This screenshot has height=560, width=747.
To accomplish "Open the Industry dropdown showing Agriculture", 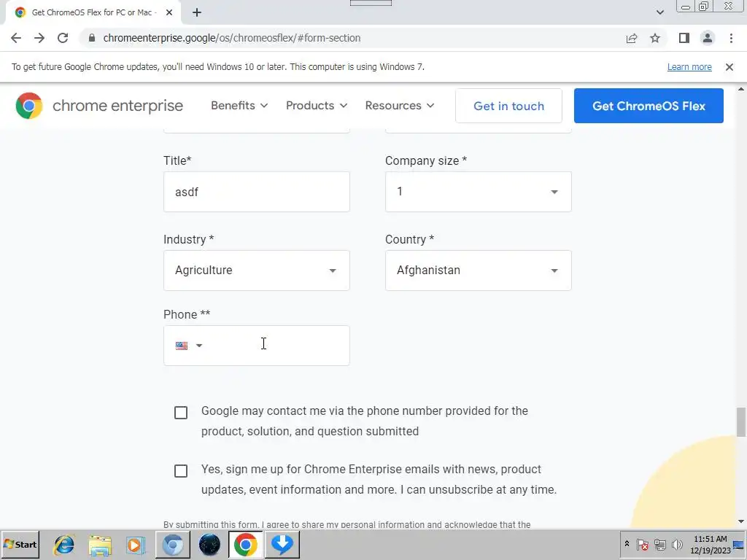I will [x=256, y=271].
